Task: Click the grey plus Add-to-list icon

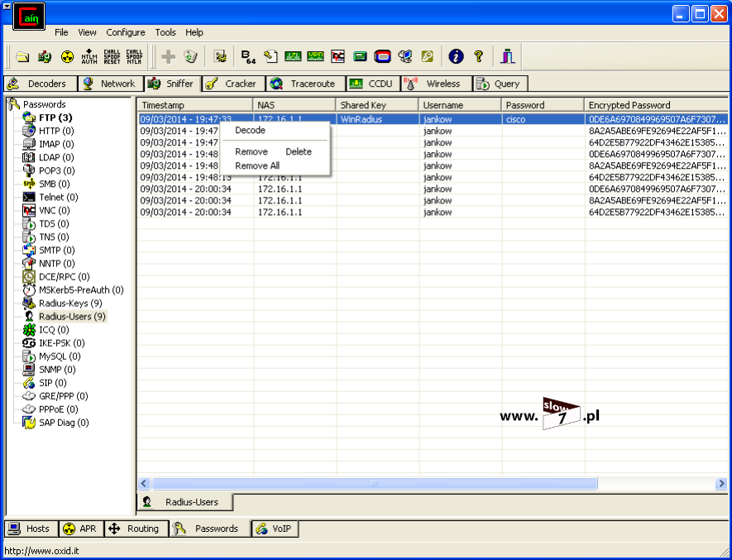Action: (168, 57)
